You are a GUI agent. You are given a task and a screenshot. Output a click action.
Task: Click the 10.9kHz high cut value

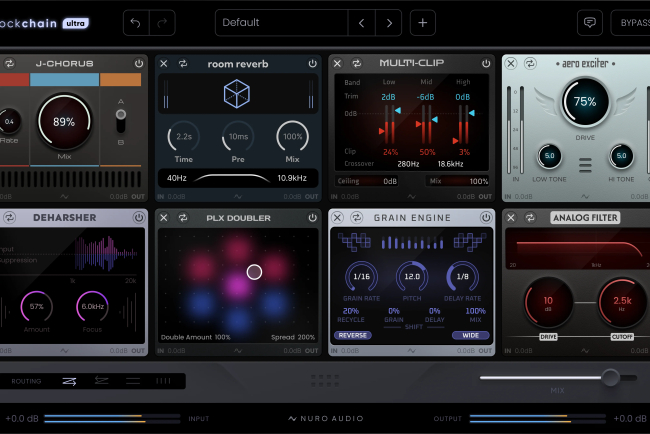click(292, 178)
